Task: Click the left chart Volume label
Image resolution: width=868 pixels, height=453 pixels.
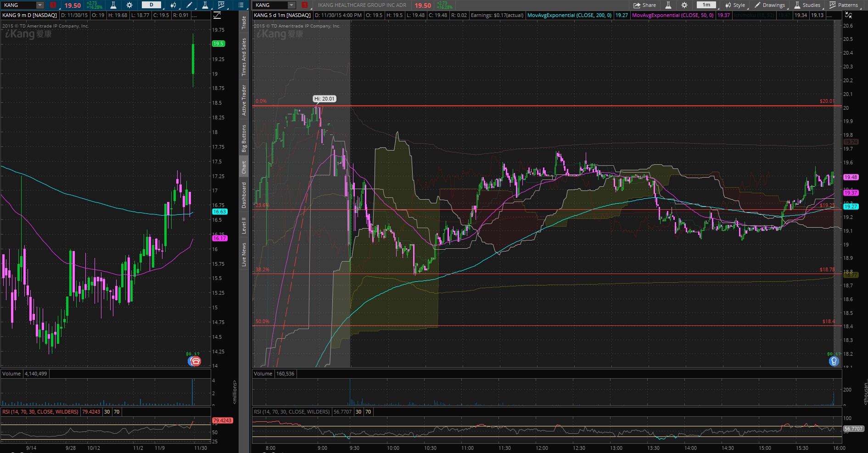Action: click(11, 374)
